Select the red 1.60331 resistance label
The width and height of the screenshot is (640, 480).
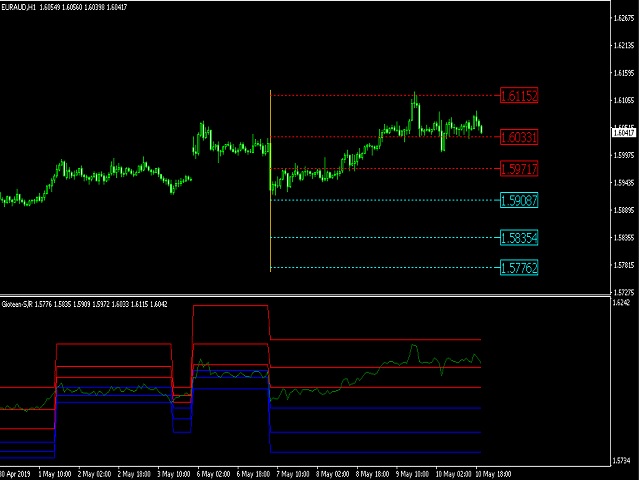click(519, 137)
